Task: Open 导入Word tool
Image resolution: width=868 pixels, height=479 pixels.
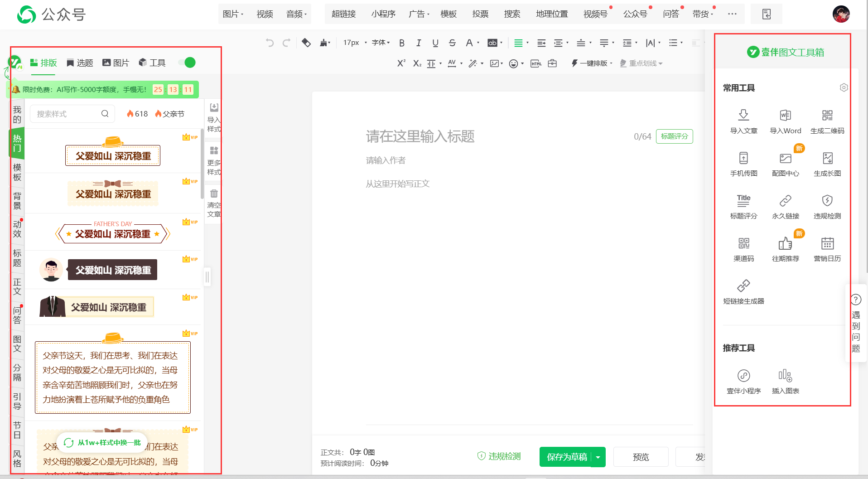Action: pyautogui.click(x=785, y=121)
